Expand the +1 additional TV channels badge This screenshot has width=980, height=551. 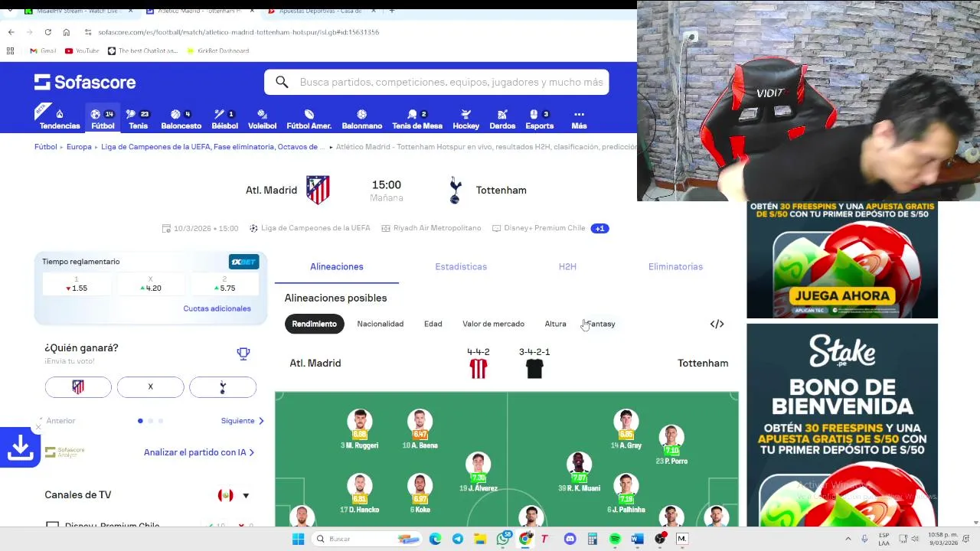(x=599, y=228)
